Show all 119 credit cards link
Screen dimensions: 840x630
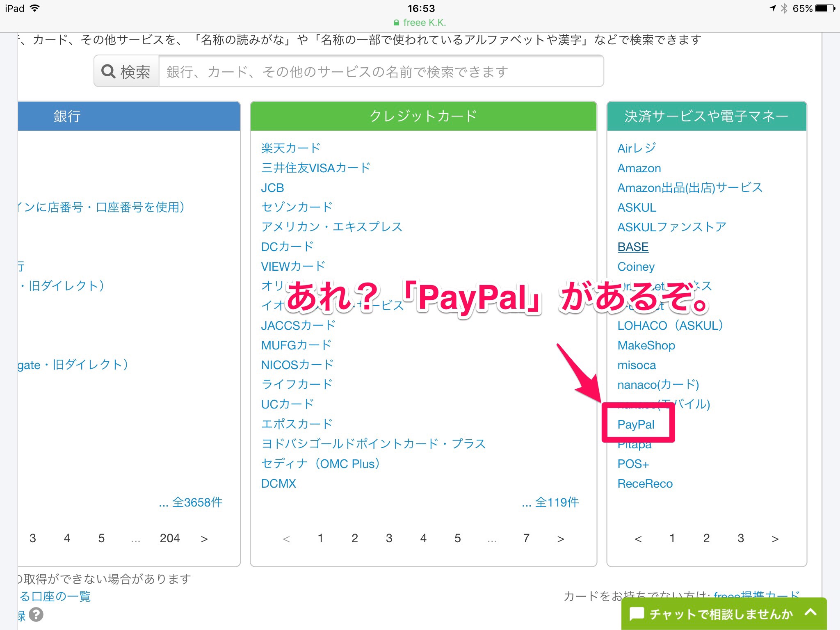(550, 502)
